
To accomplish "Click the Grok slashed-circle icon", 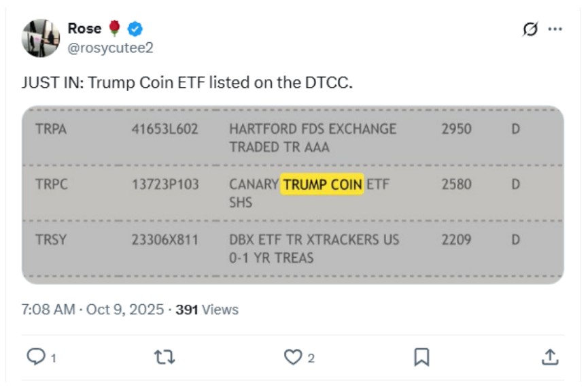I will pyautogui.click(x=530, y=29).
